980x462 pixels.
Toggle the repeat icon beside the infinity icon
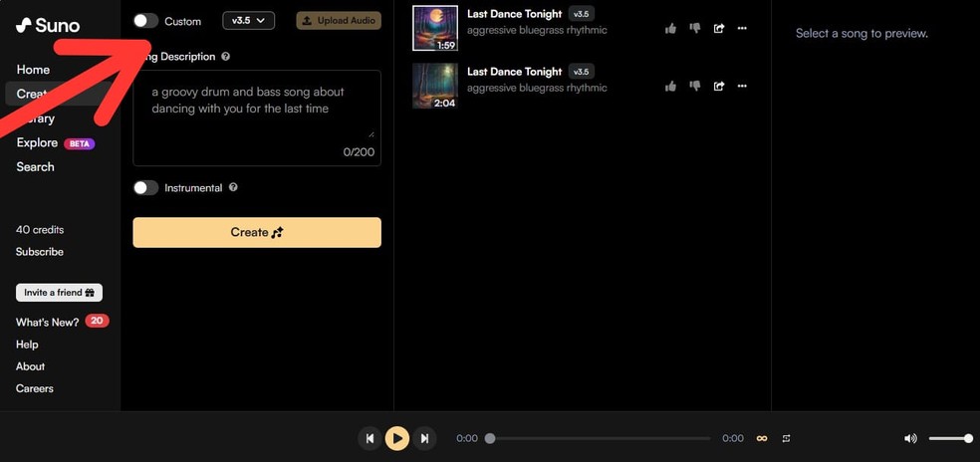[786, 439]
